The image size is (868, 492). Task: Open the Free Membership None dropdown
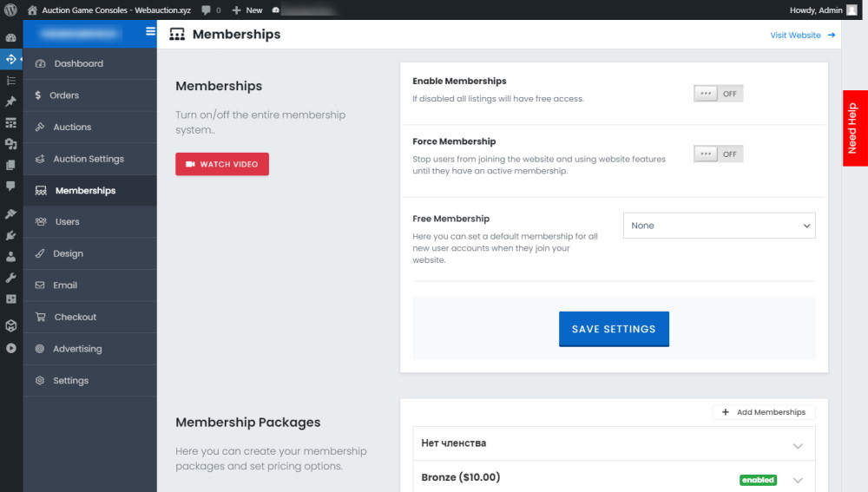[719, 226]
